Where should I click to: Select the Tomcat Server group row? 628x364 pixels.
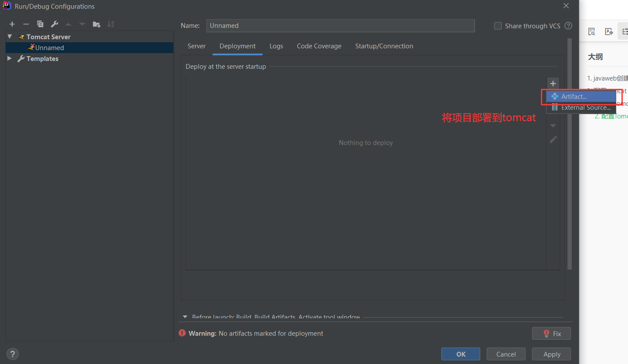coord(89,37)
